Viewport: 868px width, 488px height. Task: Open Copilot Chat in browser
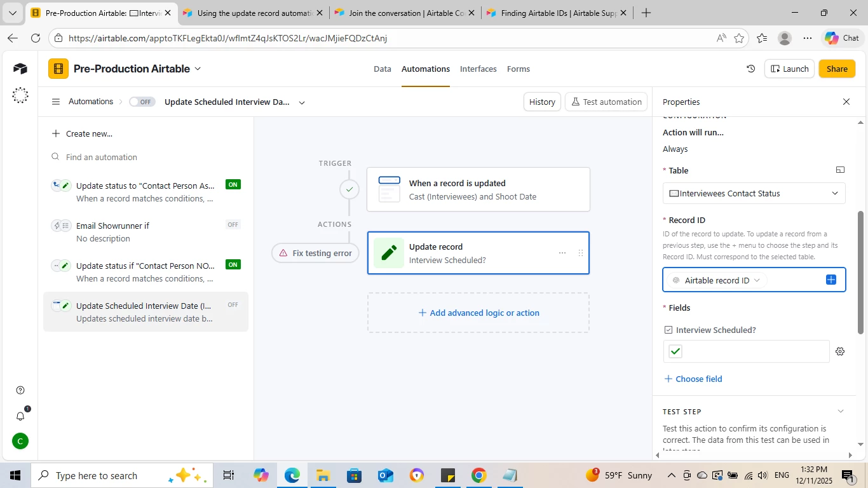842,38
